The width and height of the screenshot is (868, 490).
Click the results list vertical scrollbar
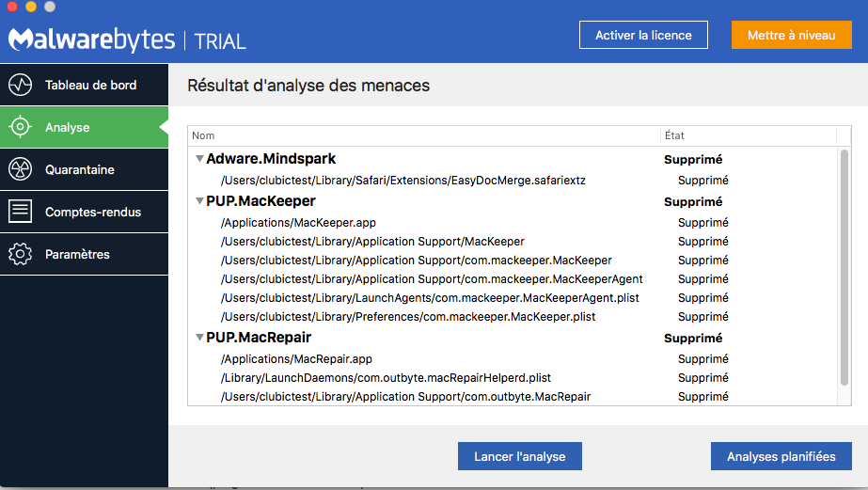844,267
